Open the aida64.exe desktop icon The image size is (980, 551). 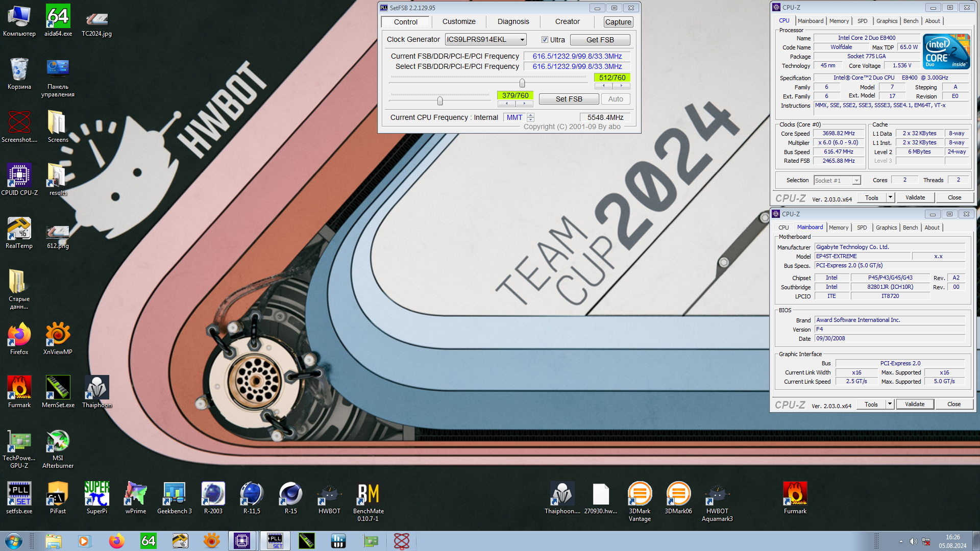tap(58, 20)
